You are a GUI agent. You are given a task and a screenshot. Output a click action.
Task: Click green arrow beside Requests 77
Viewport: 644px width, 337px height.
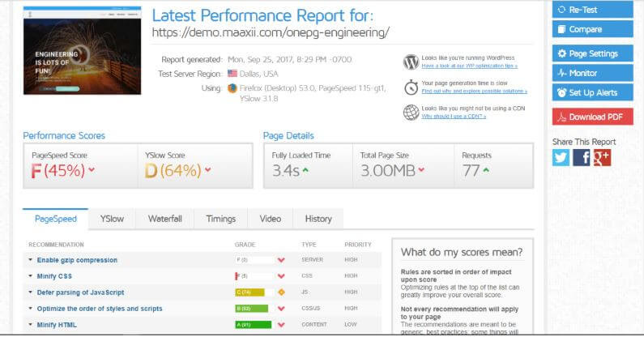(x=486, y=170)
